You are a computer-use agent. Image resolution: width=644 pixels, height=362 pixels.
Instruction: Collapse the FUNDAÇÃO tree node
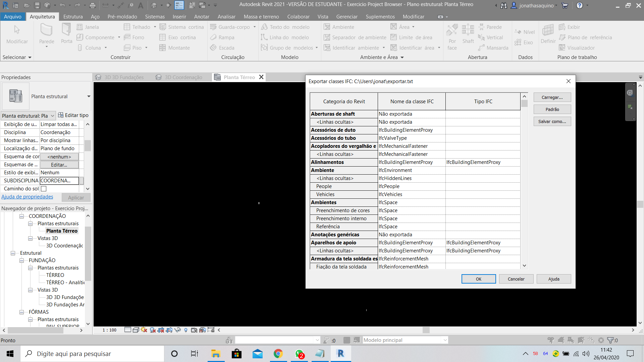click(22, 260)
